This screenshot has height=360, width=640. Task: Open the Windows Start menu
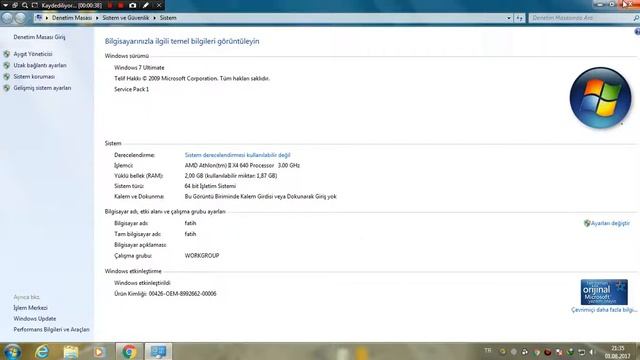tap(12, 351)
